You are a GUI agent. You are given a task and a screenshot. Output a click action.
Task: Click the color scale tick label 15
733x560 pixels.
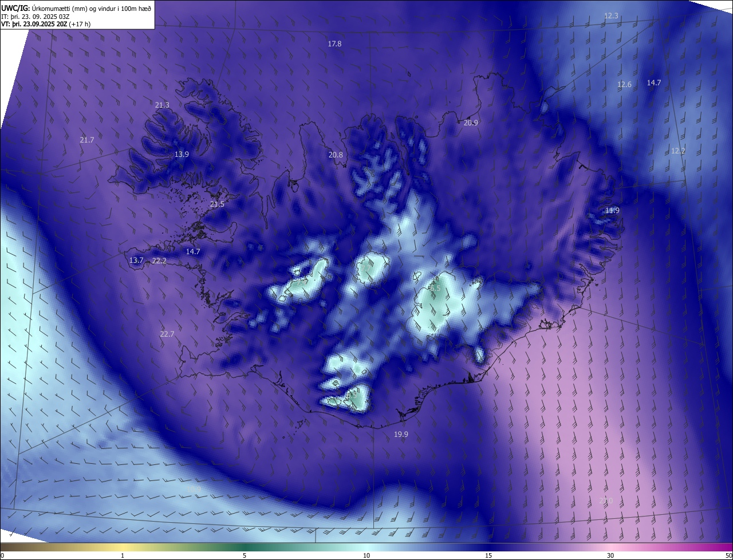coord(488,556)
